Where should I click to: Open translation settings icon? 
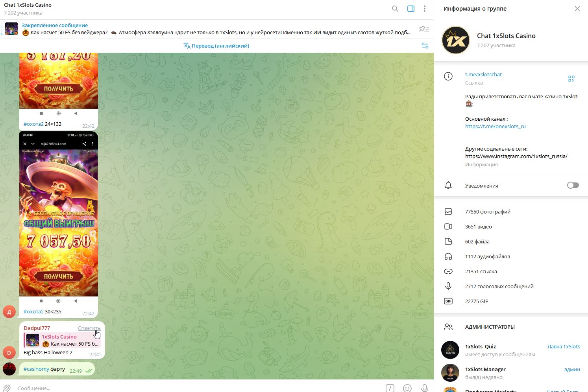(425, 46)
